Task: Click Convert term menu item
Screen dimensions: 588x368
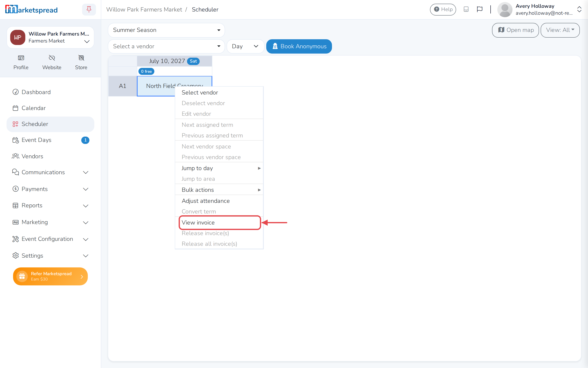Action: click(x=219, y=212)
